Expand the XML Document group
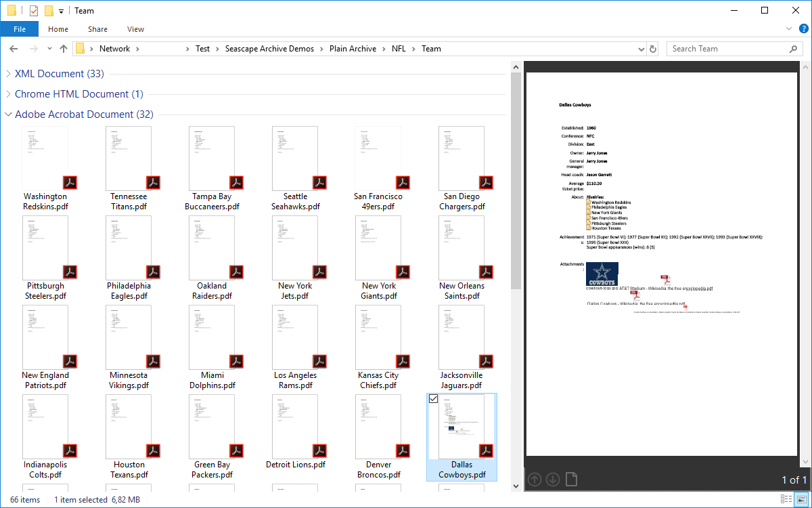This screenshot has width=812, height=508. pos(8,74)
